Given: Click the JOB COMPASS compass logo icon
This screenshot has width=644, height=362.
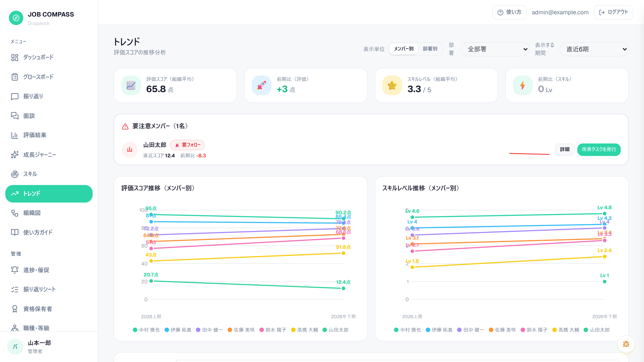Looking at the screenshot, I should point(16,18).
